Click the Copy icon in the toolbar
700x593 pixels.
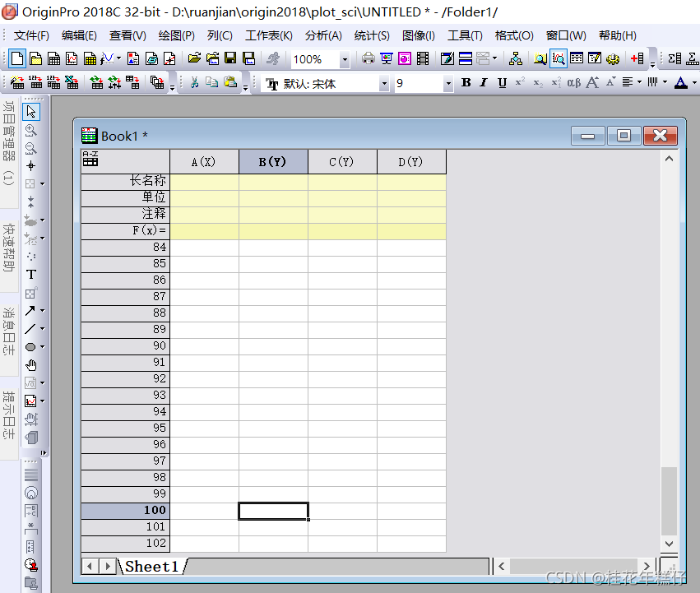(211, 82)
